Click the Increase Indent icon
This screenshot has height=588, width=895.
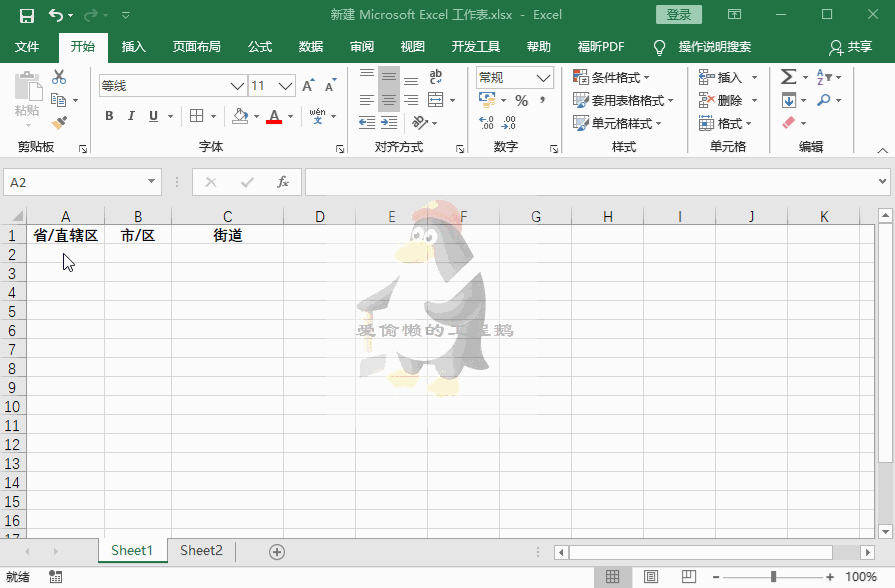[389, 122]
